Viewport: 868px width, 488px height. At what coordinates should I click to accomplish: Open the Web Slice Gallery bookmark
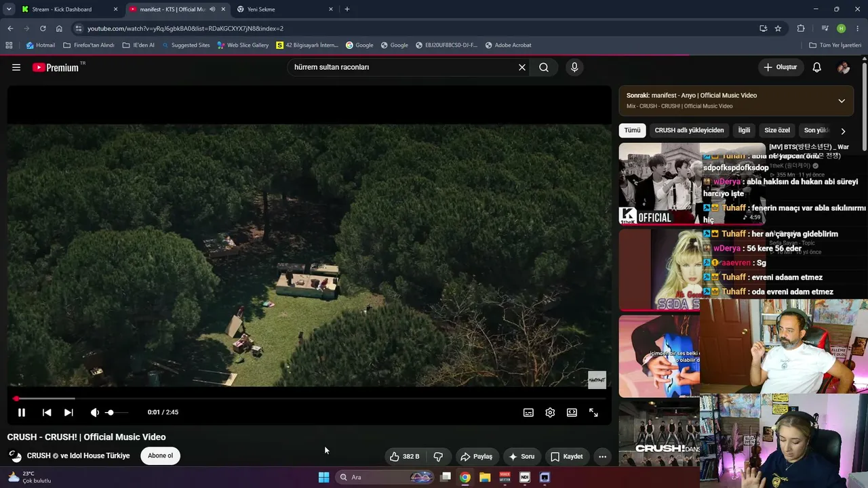(243, 45)
